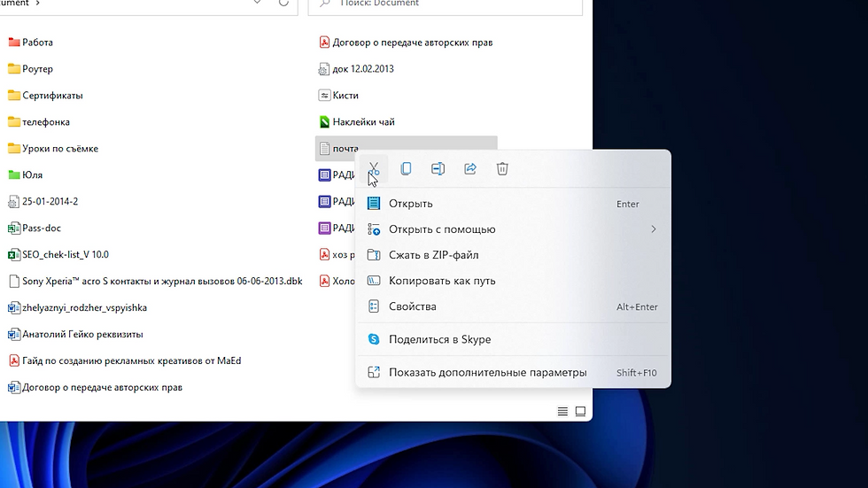The width and height of the screenshot is (868, 488).
Task: Select SEO_chek-list_V 10.0 file
Action: (x=58, y=254)
